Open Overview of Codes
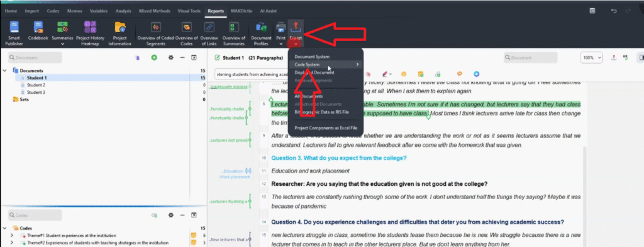The image size is (644, 247). pyautogui.click(x=187, y=33)
